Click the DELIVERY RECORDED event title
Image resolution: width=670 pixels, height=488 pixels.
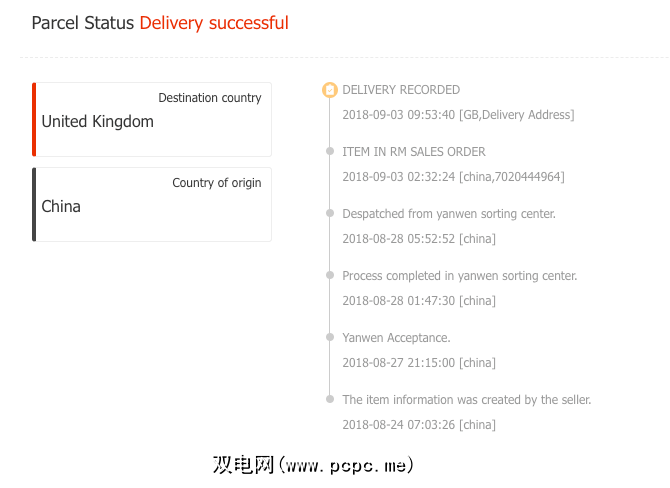(401, 90)
